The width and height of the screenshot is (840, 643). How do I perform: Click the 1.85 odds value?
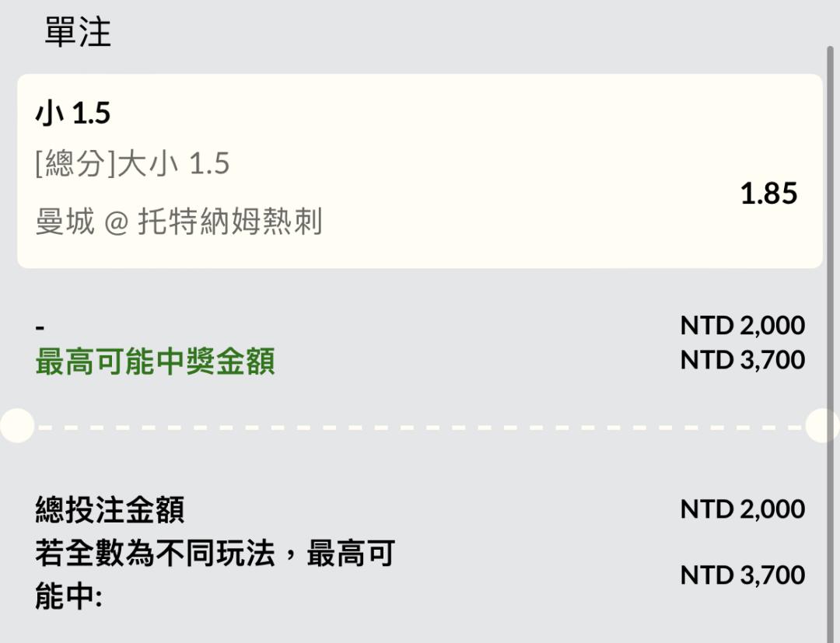[768, 194]
